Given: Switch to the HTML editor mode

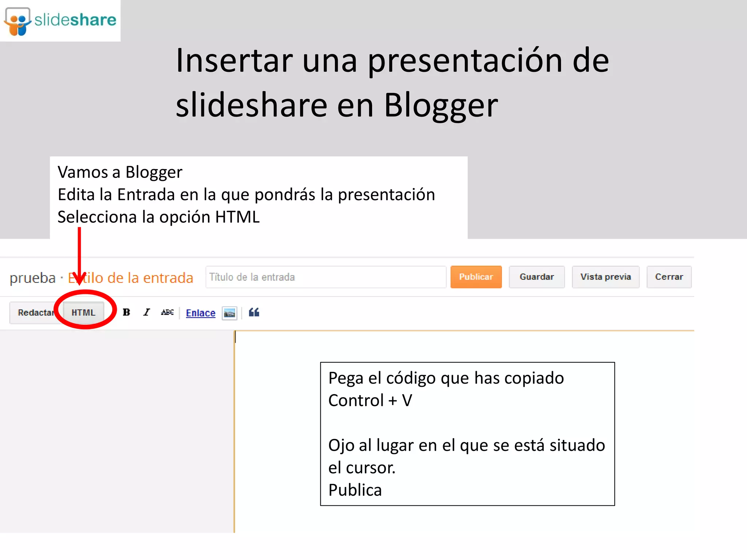Looking at the screenshot, I should [x=84, y=312].
